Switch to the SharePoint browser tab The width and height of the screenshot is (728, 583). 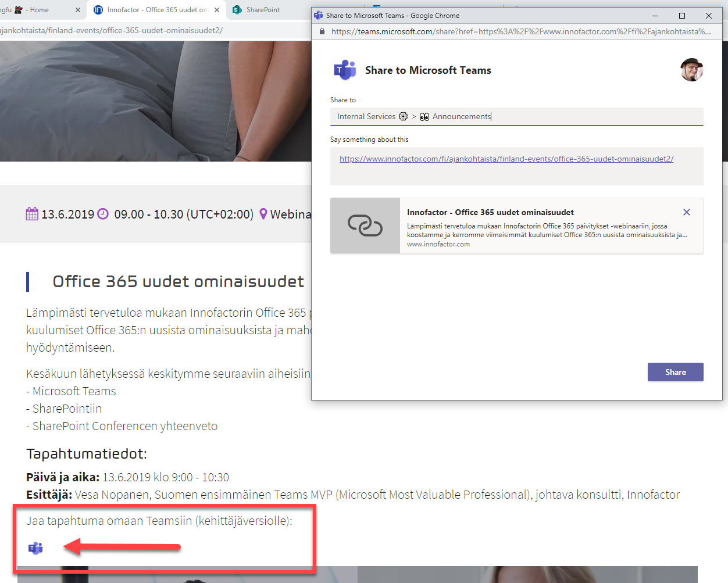(x=262, y=10)
